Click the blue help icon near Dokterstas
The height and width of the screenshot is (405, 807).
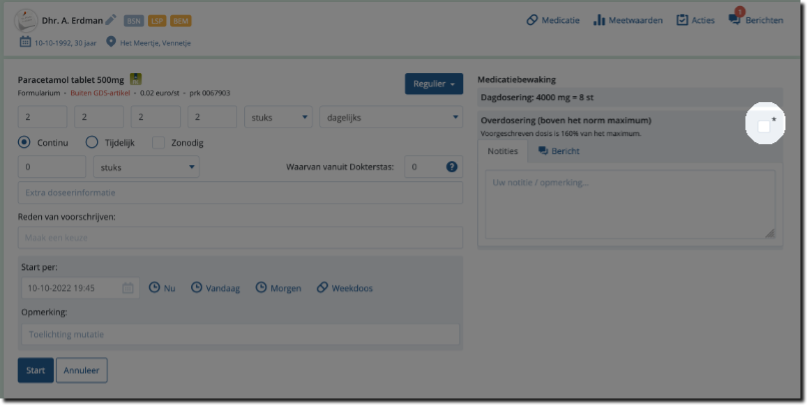pyautogui.click(x=452, y=166)
